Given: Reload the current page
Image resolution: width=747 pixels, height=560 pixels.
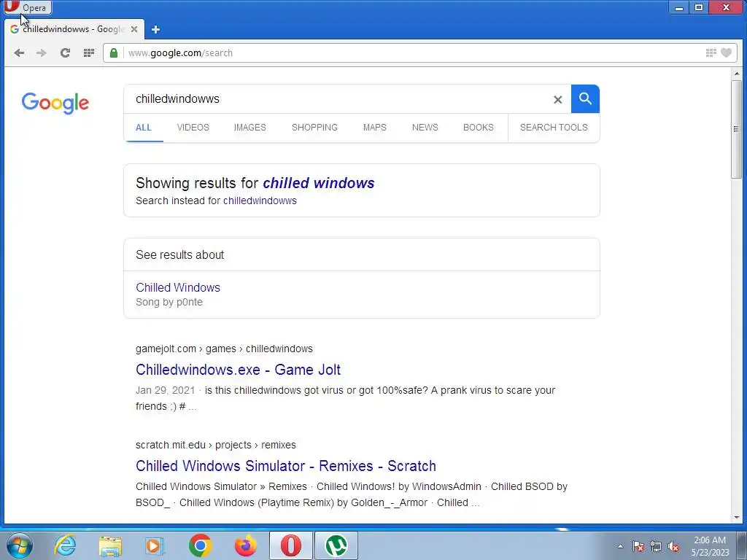Looking at the screenshot, I should click(x=65, y=52).
